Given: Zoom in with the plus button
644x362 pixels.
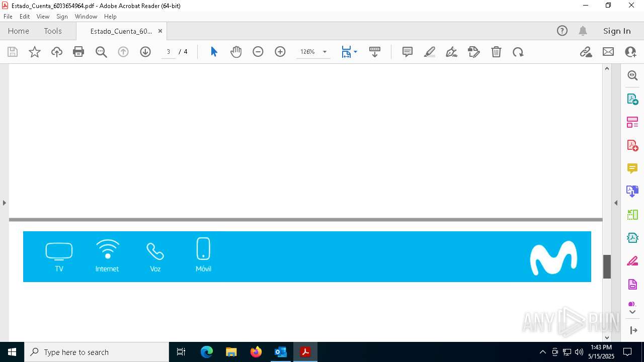Looking at the screenshot, I should coord(280,52).
